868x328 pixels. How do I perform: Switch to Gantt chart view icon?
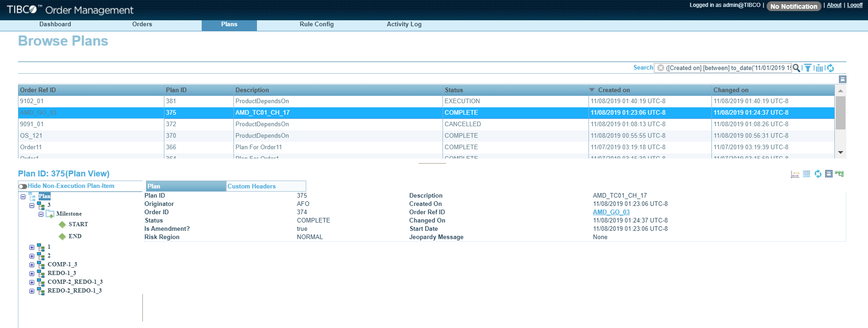795,174
